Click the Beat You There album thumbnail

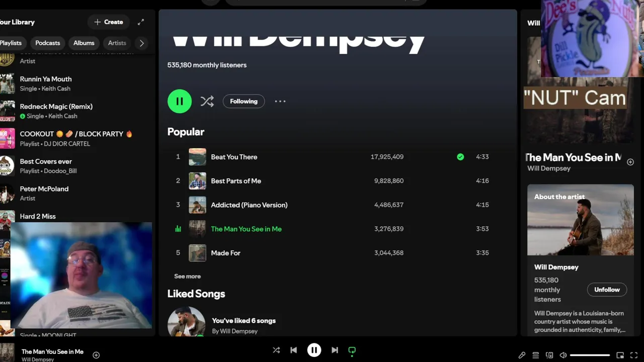(197, 157)
